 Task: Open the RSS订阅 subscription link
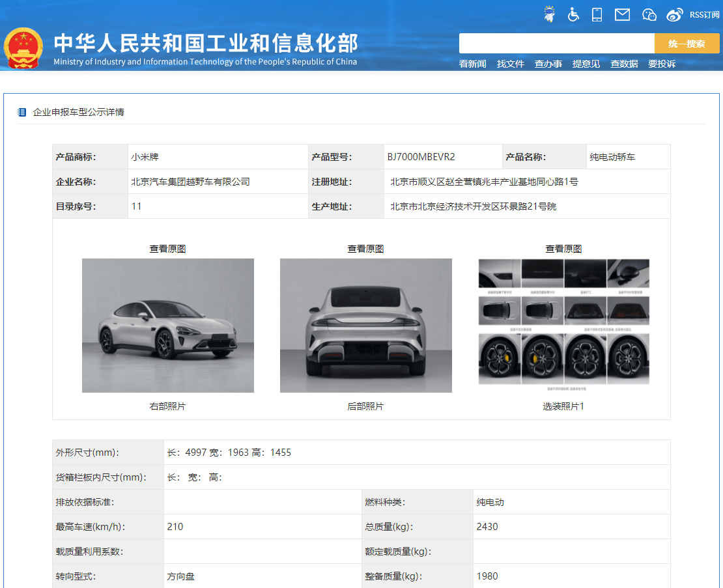tap(704, 14)
